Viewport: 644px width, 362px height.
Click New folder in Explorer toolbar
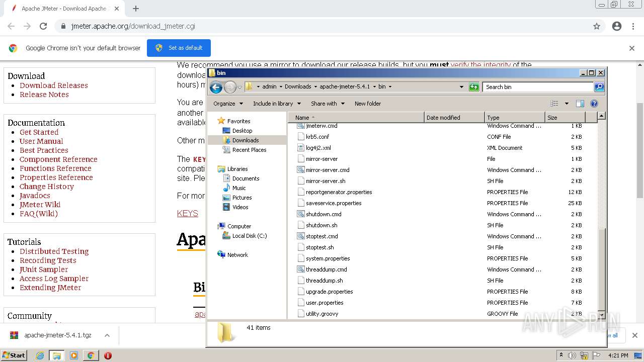pos(368,104)
